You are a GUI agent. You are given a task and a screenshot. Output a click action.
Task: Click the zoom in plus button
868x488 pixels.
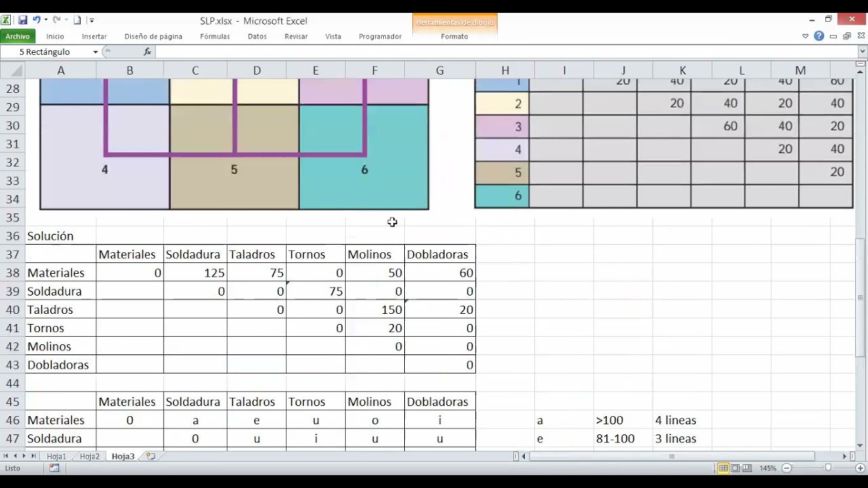[861, 468]
